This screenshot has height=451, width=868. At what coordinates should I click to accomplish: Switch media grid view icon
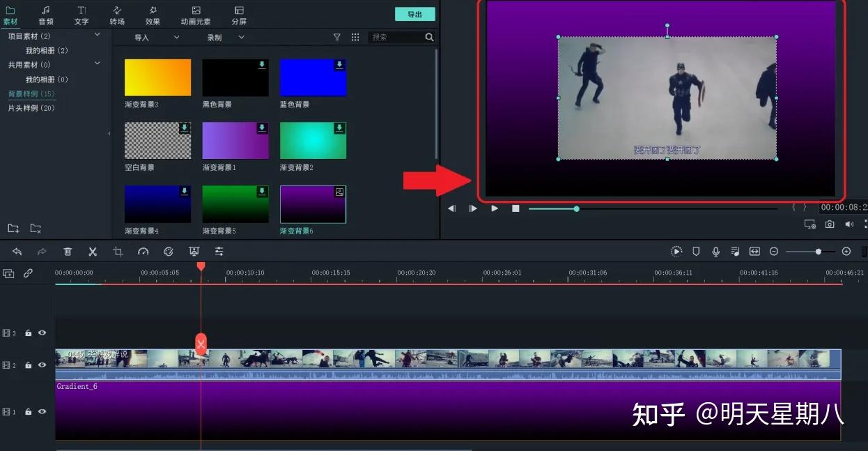click(x=355, y=38)
